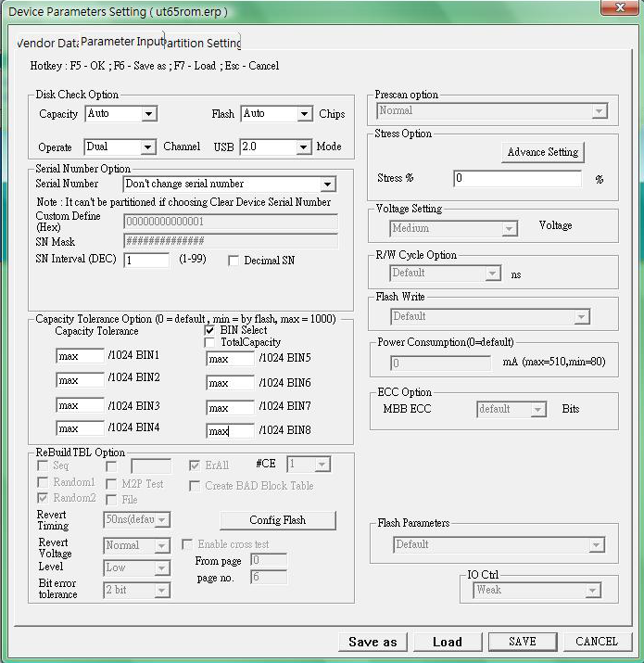Open the Partition Setting tab
This screenshot has height=663, width=644.
(x=202, y=43)
